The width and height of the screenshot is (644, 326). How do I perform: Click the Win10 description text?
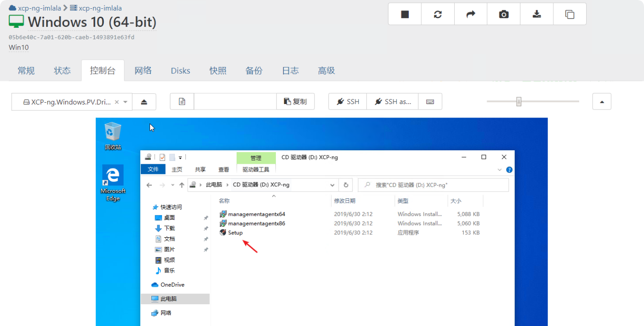click(x=19, y=48)
